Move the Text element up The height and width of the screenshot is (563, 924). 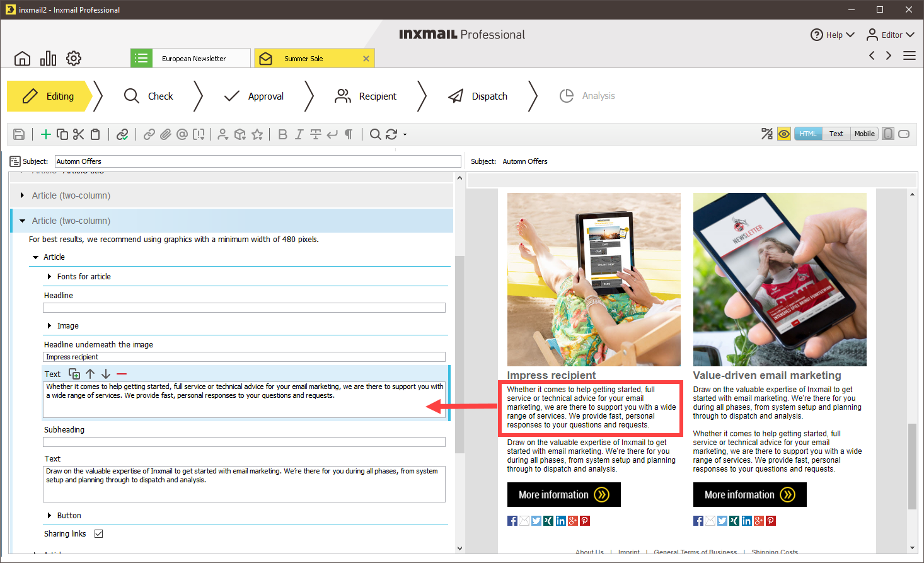[x=90, y=374]
